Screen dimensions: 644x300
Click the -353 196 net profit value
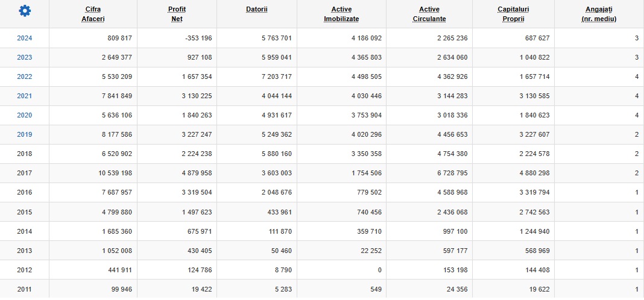199,38
